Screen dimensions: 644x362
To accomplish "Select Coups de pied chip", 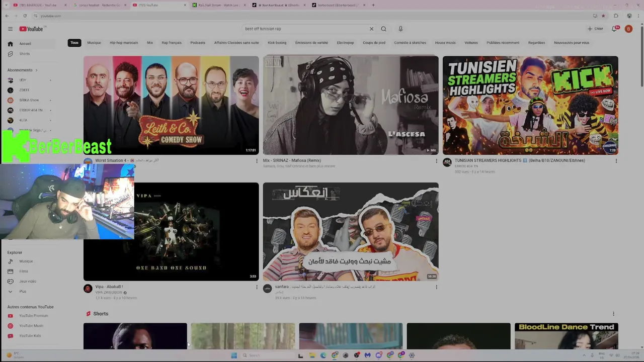I will 374,43.
